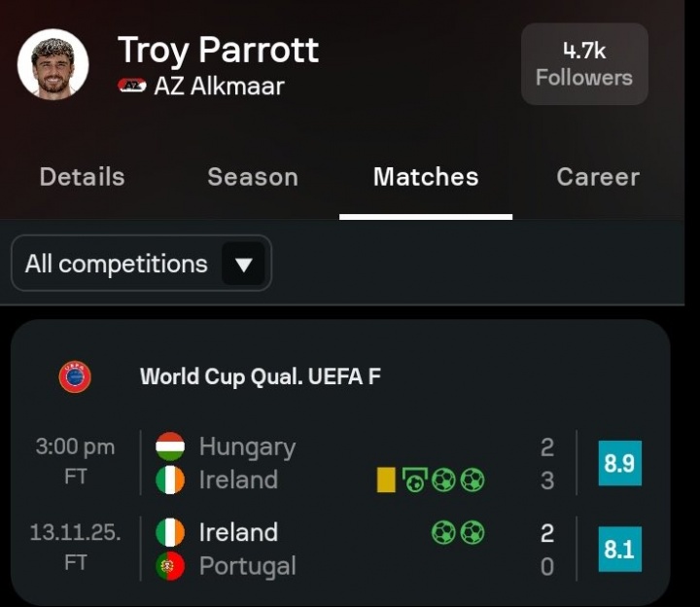The height and width of the screenshot is (607, 700).
Task: Click the 8.9 rating badge
Action: [x=619, y=463]
